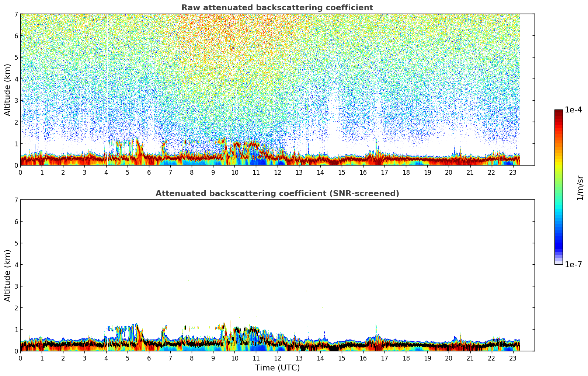
Task: Pick the dark red top of colorbar
Action: tap(559, 112)
